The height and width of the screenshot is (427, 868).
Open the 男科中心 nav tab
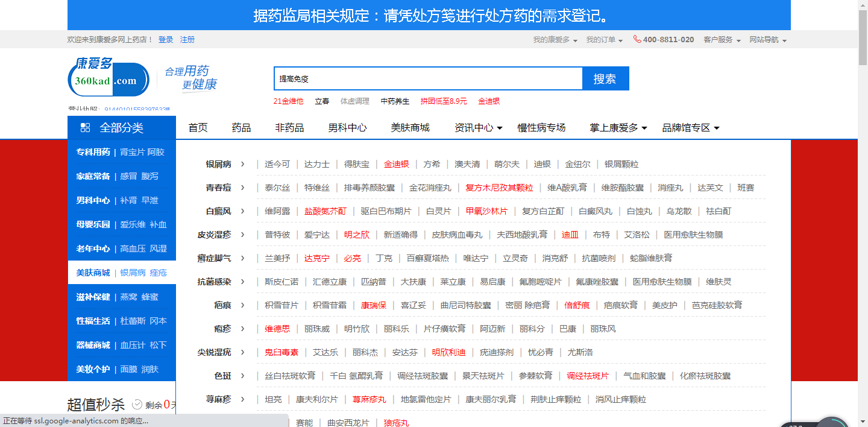[347, 128]
